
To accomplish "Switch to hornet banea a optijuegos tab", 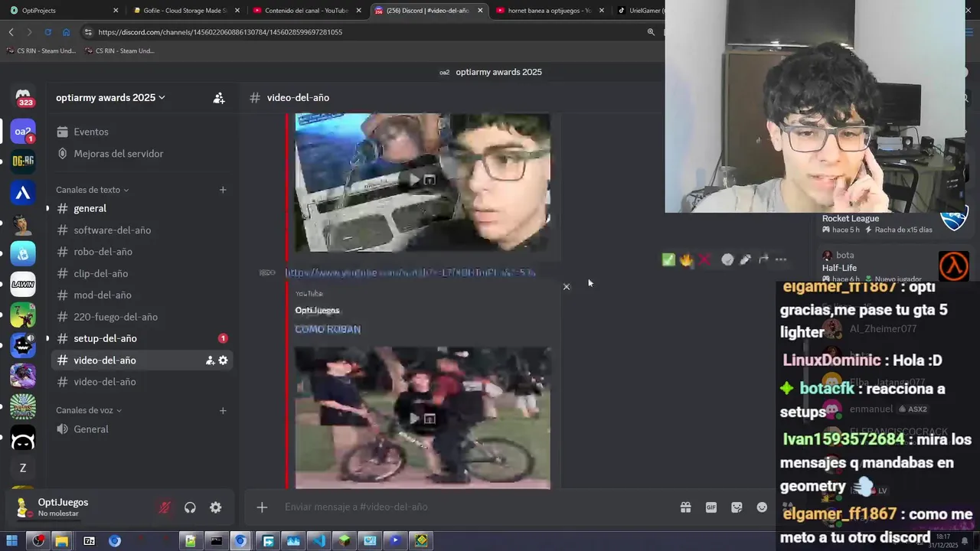I will pos(549,11).
